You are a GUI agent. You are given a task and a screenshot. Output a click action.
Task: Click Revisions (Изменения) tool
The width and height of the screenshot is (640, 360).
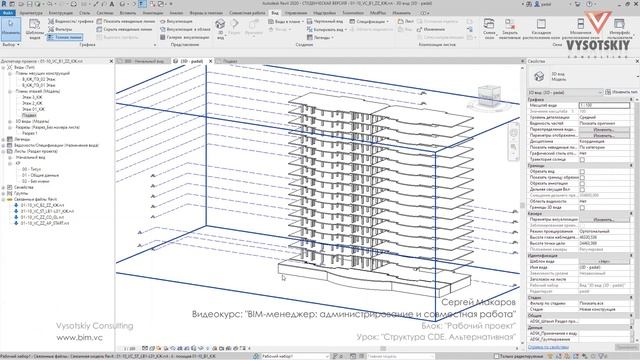click(x=431, y=29)
